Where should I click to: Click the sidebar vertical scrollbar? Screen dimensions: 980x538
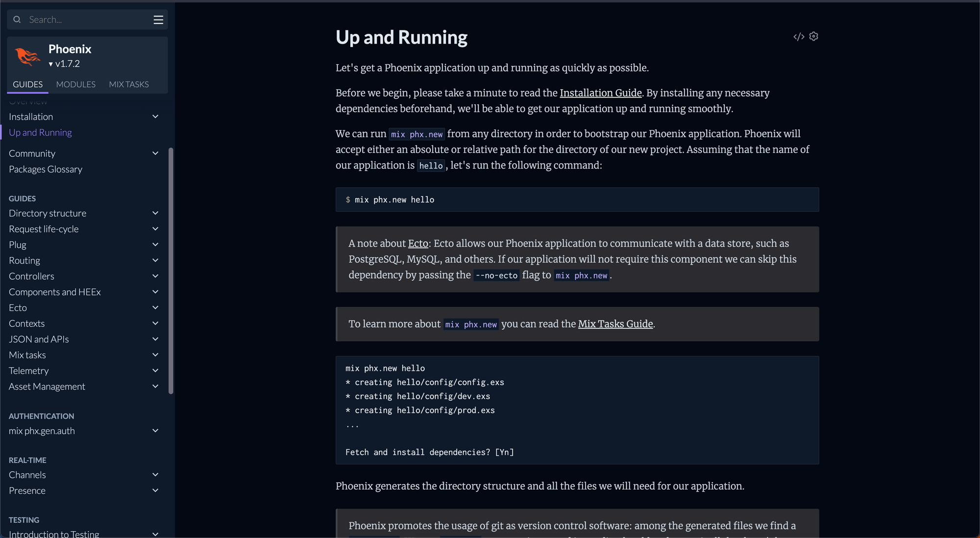(x=171, y=270)
